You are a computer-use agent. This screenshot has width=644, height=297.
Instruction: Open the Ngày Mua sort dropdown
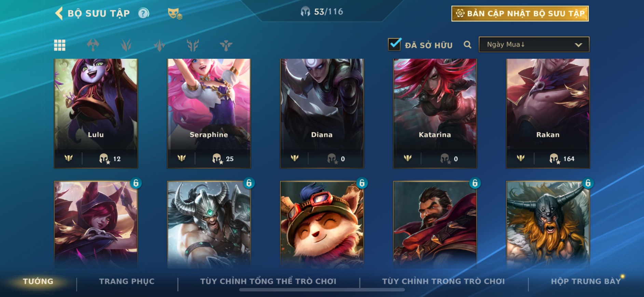(x=534, y=44)
